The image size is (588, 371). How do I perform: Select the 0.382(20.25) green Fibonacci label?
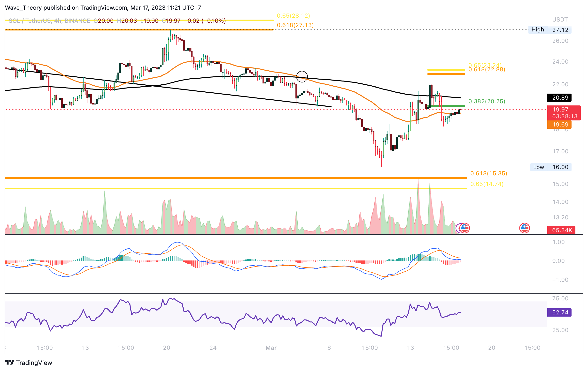coord(487,101)
